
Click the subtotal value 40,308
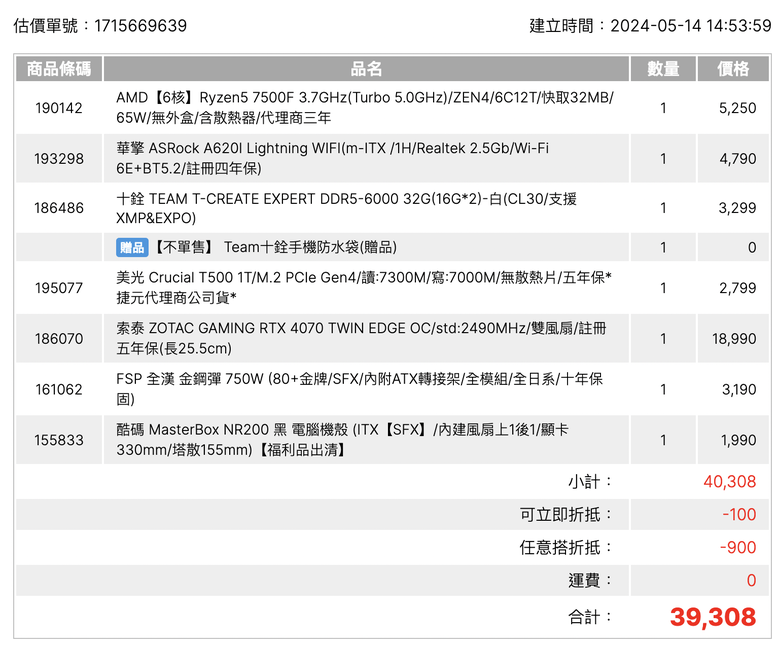(x=730, y=481)
